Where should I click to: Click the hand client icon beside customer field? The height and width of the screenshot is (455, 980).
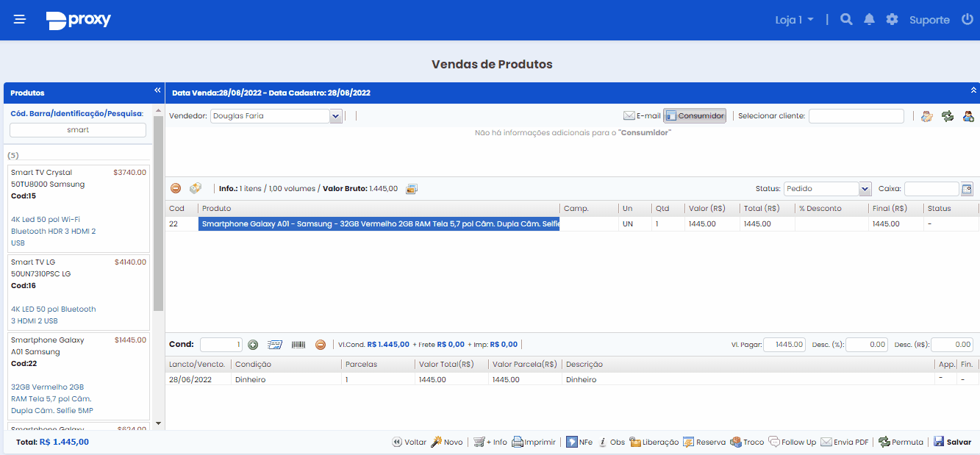(926, 116)
